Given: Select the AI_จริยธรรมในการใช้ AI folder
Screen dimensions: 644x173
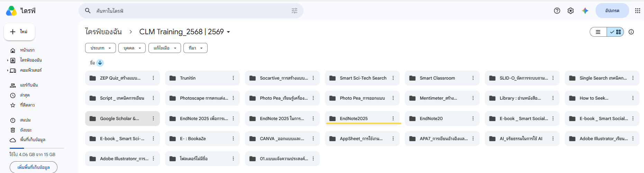Looking at the screenshot, I should (522, 138).
